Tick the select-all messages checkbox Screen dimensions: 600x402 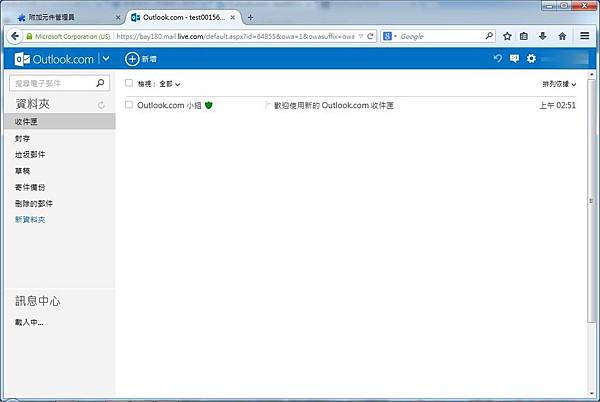click(x=129, y=83)
